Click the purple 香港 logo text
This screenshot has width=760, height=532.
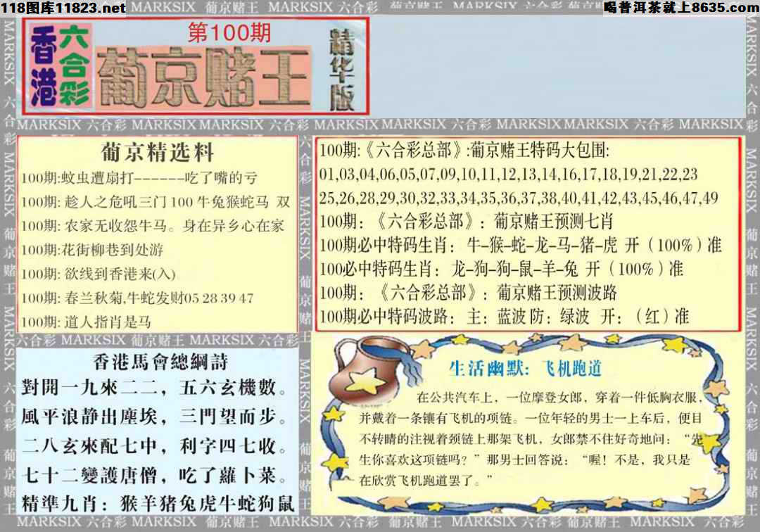pos(43,66)
